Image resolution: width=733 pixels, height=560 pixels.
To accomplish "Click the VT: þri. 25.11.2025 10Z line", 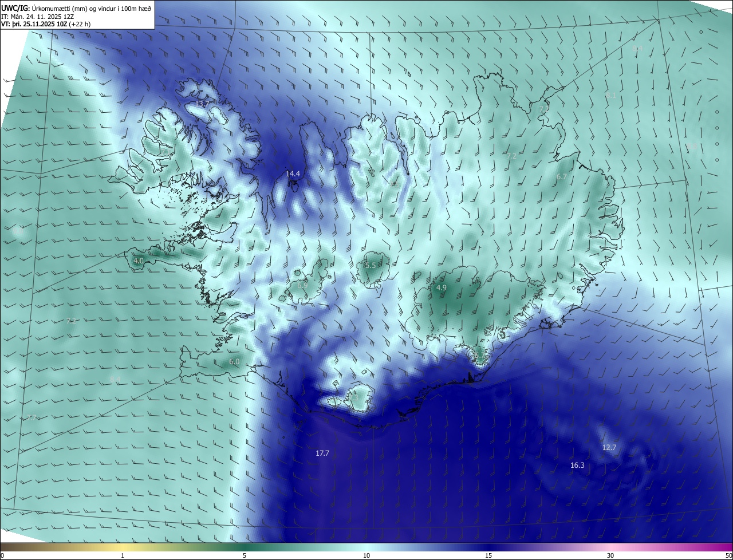I will [x=46, y=24].
